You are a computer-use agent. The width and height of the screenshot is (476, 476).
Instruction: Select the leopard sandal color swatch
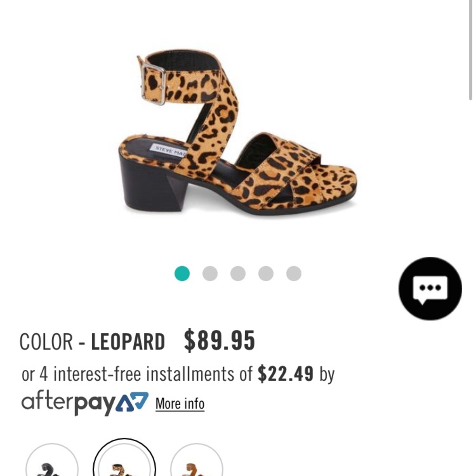tap(124, 458)
